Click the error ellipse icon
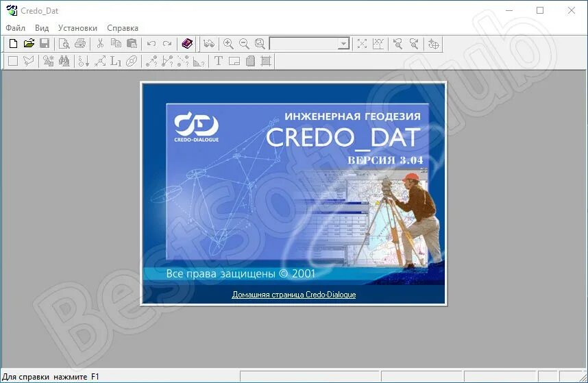The width and height of the screenshot is (588, 383). pyautogui.click(x=132, y=61)
